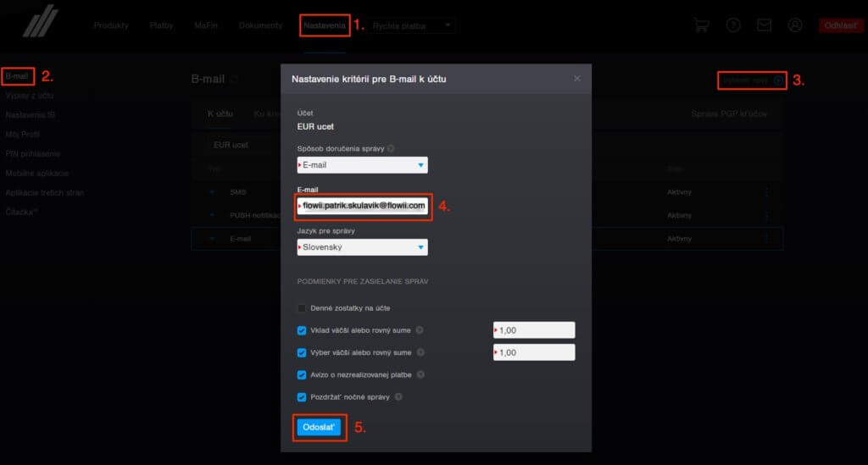Switch to the K účtu tab
Image resolution: width=868 pixels, height=465 pixels.
pos(220,113)
